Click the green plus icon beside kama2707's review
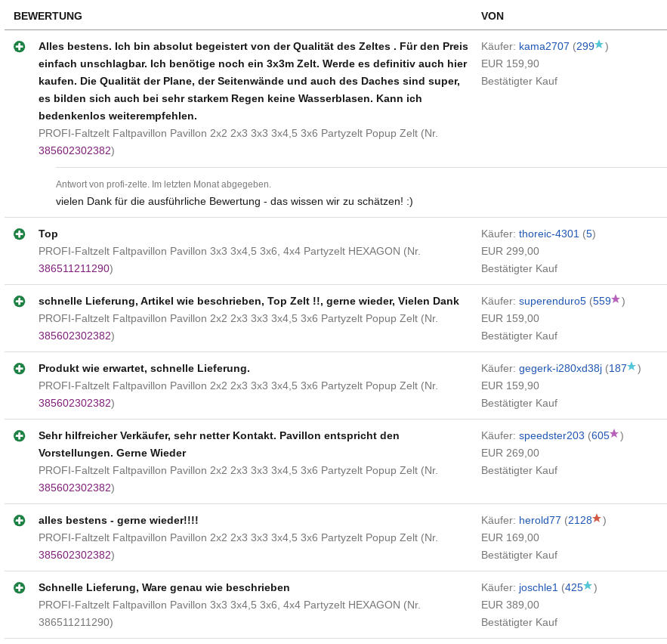 point(19,46)
